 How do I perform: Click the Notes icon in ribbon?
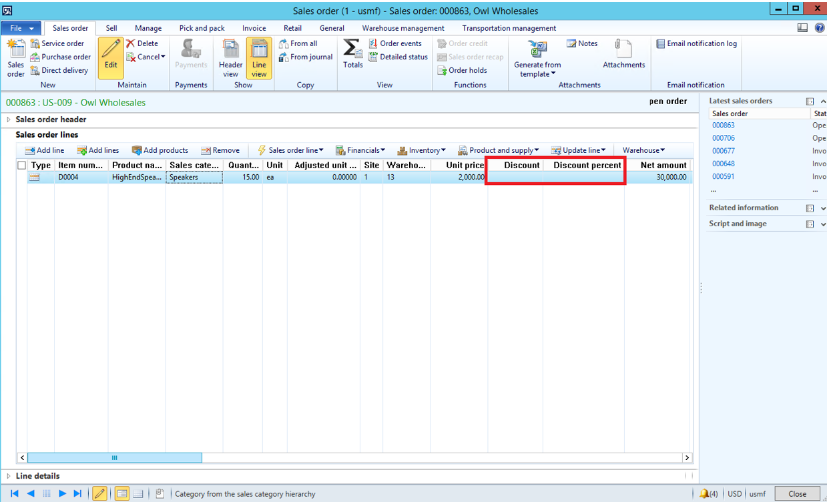(571, 43)
